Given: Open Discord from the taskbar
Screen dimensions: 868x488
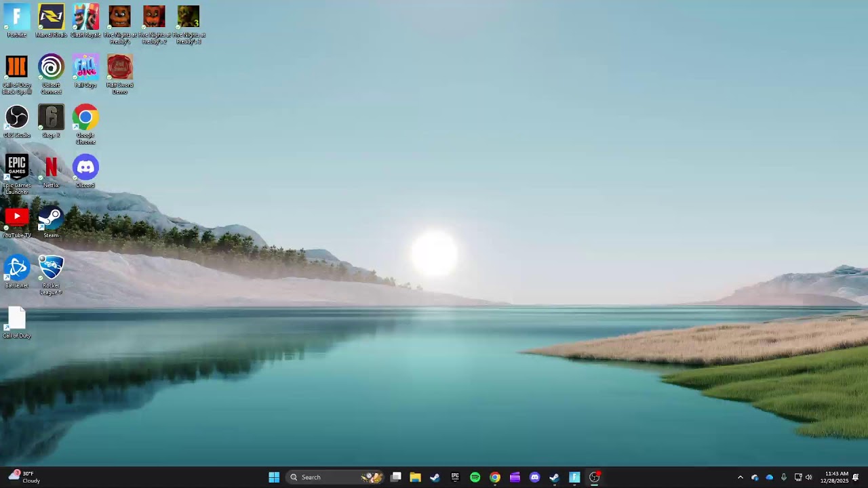Looking at the screenshot, I should [534, 477].
